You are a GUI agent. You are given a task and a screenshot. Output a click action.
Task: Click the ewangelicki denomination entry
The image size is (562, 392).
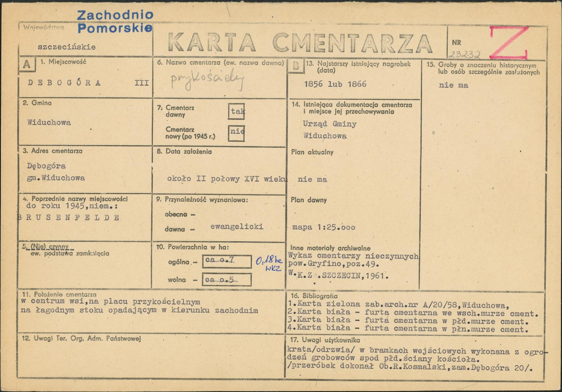[237, 227]
